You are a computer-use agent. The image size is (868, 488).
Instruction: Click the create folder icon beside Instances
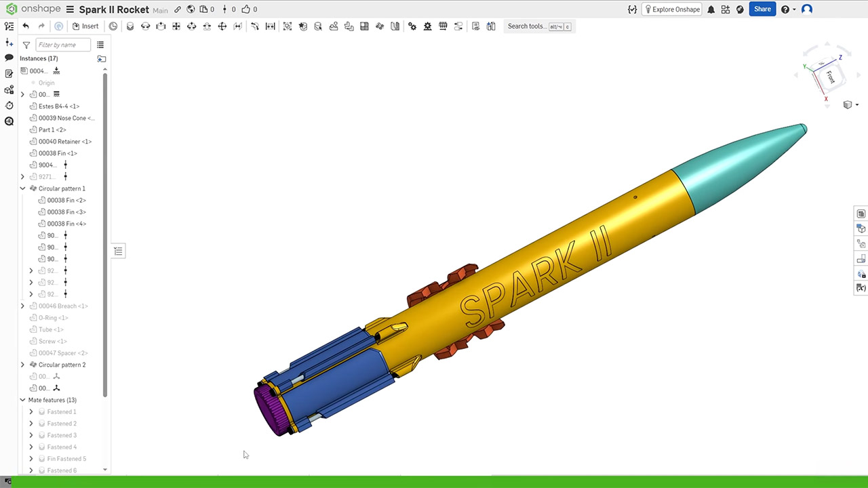pos(101,59)
